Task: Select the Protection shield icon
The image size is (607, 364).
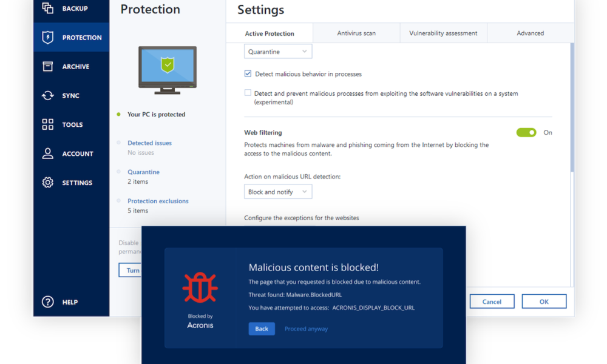Action: pyautogui.click(x=48, y=37)
